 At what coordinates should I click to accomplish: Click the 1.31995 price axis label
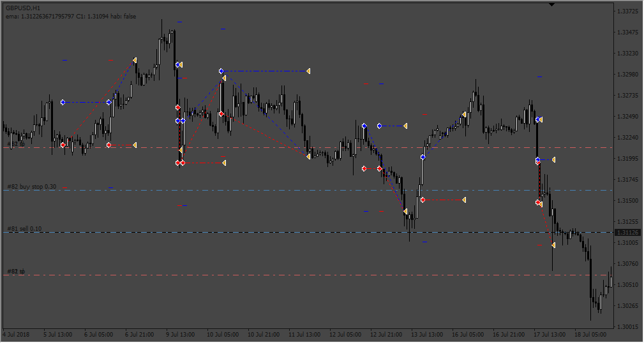628,158
